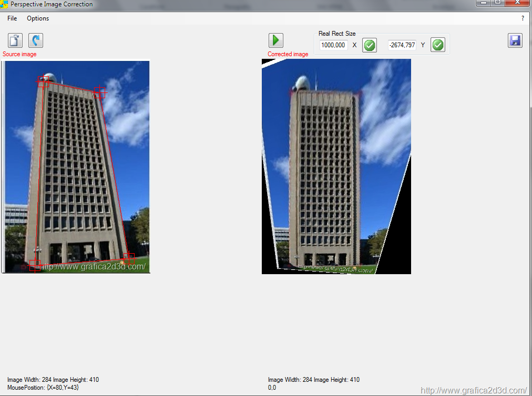Image resolution: width=532 pixels, height=396 pixels.
Task: Click the red Source image label
Action: [x=19, y=54]
